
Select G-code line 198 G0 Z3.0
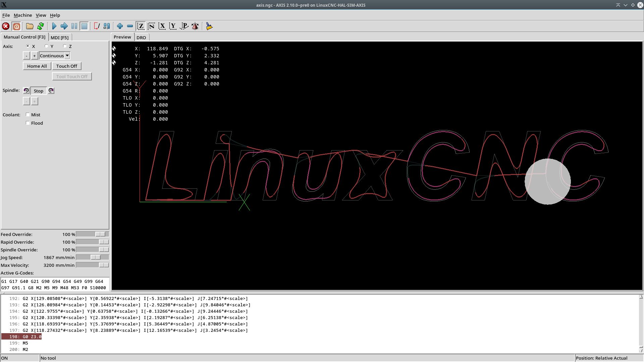coord(21,337)
